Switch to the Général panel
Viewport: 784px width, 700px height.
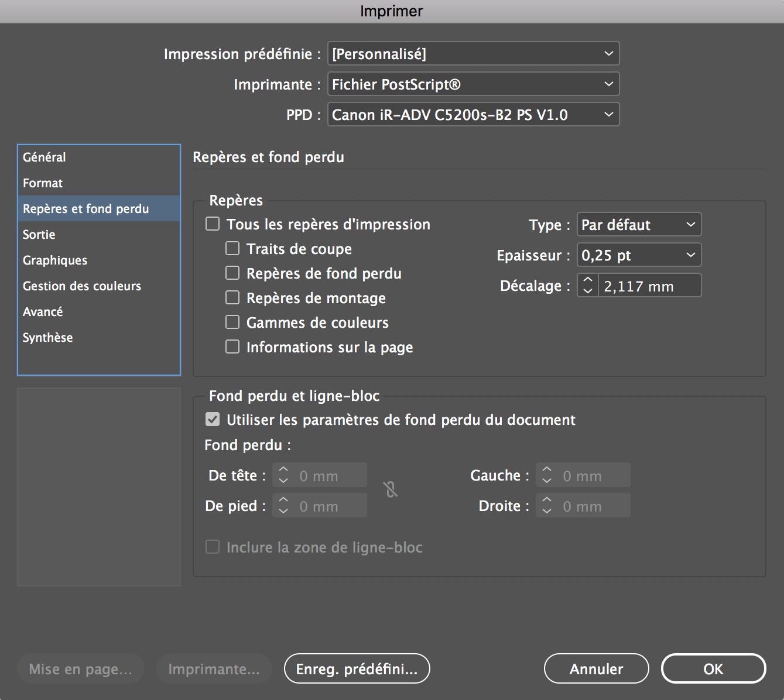[x=44, y=157]
